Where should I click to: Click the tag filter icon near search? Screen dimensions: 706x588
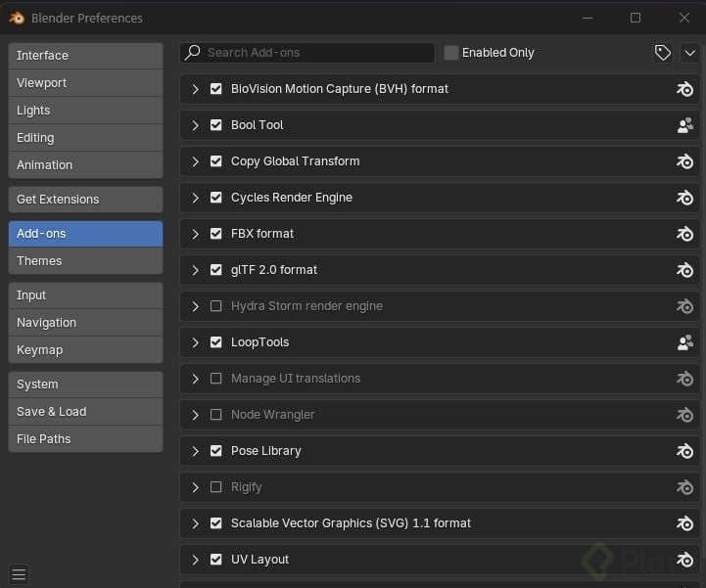coord(663,53)
